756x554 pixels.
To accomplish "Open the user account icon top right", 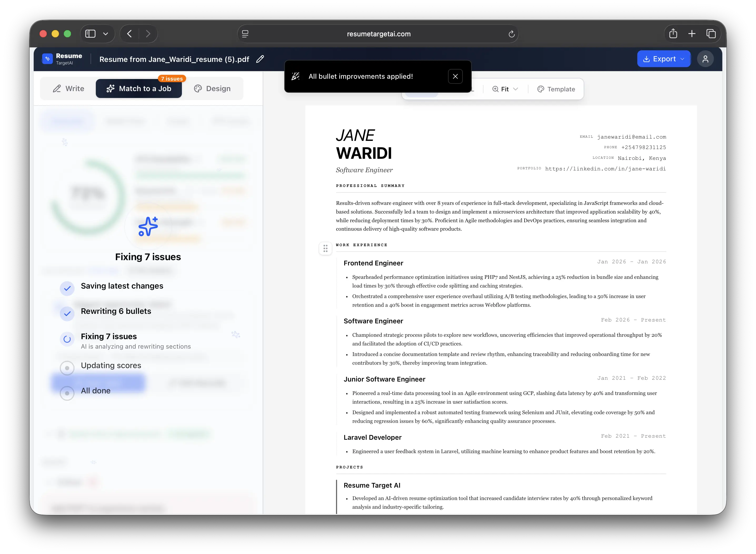I will coord(705,59).
